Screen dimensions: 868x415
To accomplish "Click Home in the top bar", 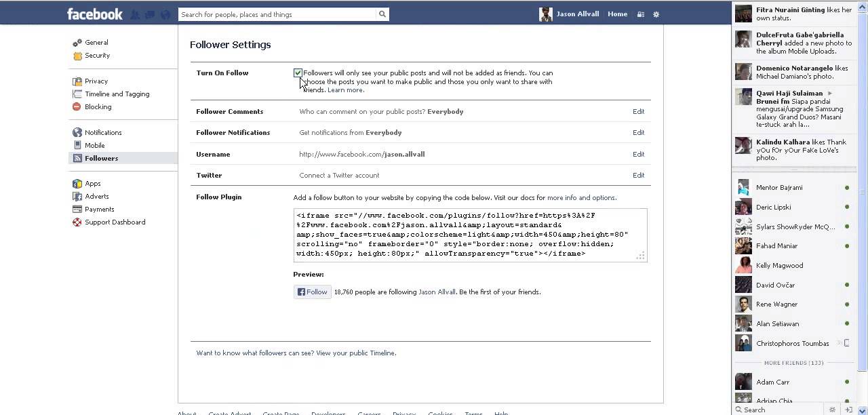I will click(x=617, y=14).
